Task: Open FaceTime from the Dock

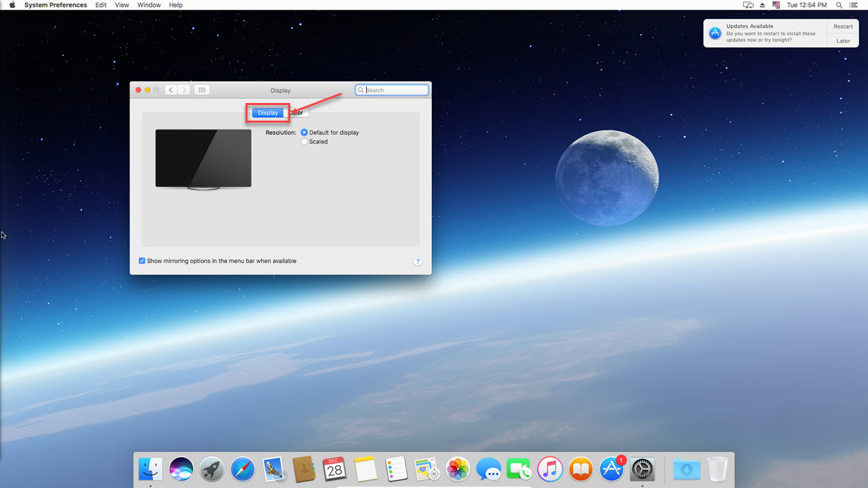Action: [519, 468]
